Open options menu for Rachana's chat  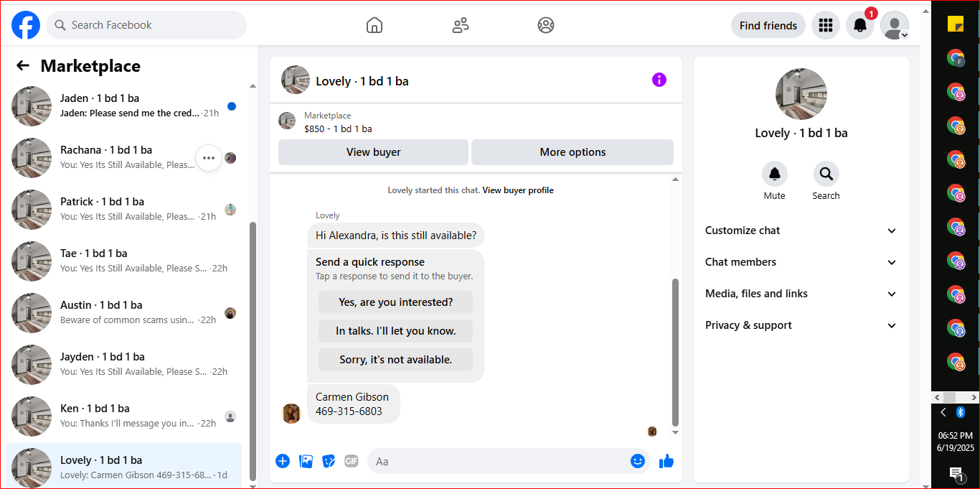[x=209, y=158]
